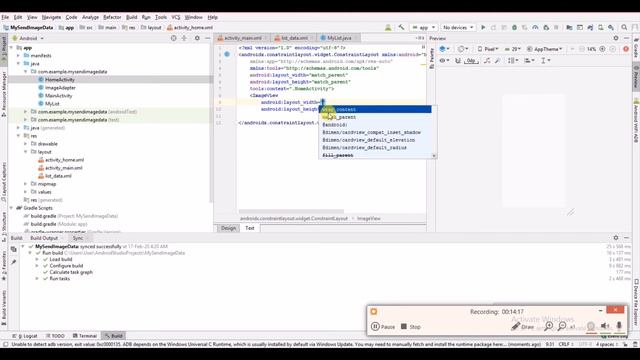This screenshot has width=640, height=360.
Task: Click the zoom out magnifier in recorder window
Action: point(562,326)
